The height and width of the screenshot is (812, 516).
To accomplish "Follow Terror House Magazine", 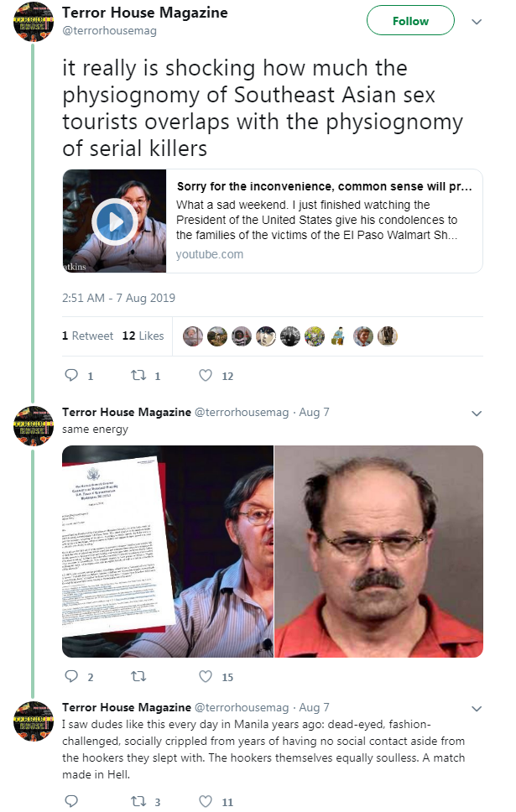I will pos(410,21).
